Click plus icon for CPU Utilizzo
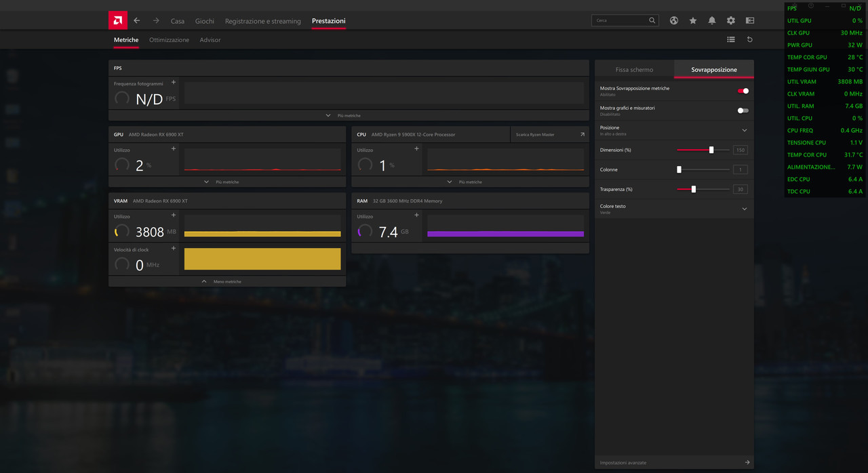The image size is (868, 473). (x=416, y=148)
